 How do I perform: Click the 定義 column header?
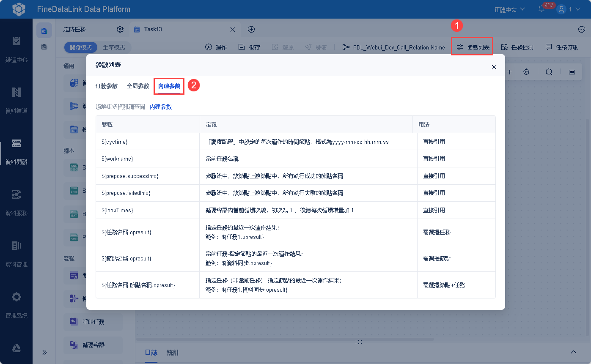click(x=306, y=125)
